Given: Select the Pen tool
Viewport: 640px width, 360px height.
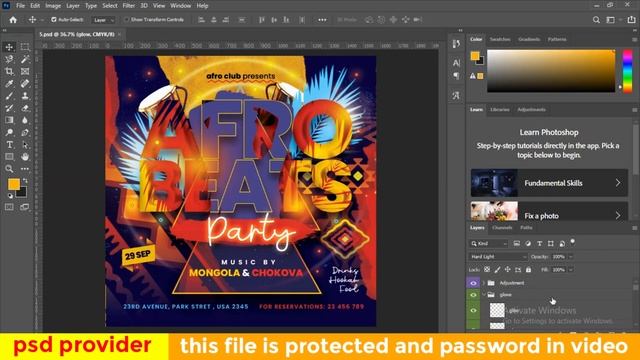Looking at the screenshot, I should pos(25,132).
